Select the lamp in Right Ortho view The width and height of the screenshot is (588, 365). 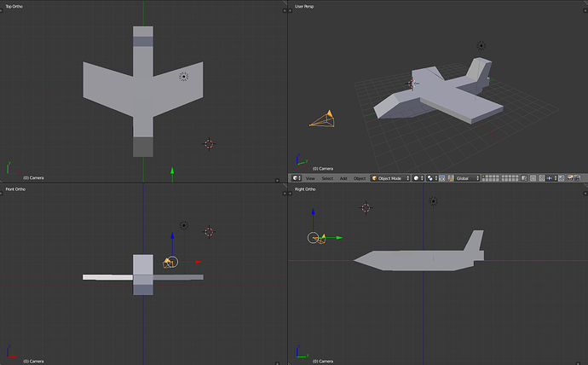433,201
